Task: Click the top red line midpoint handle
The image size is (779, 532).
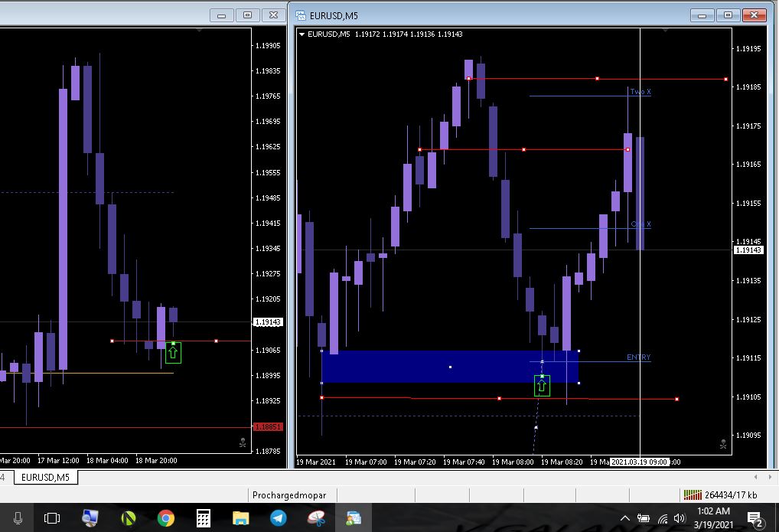Action: coord(597,79)
